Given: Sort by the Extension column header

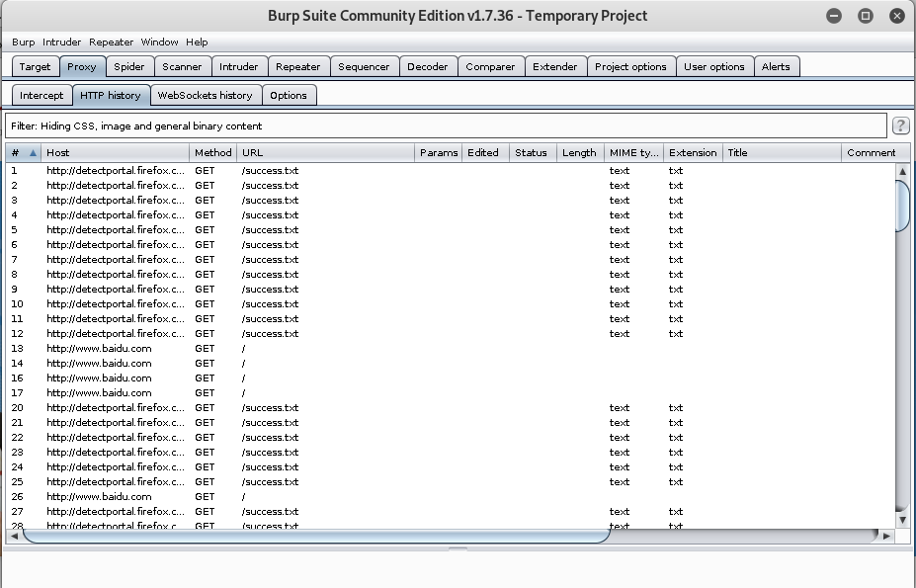Looking at the screenshot, I should point(693,152).
